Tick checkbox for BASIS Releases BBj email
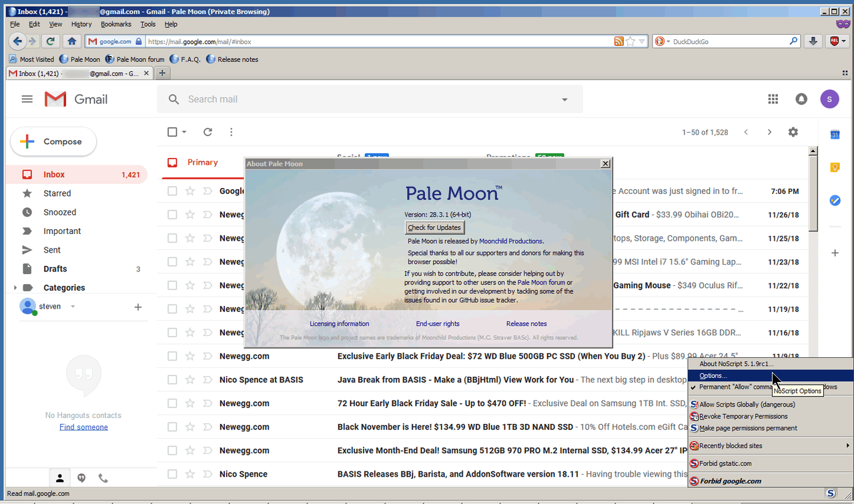 (x=172, y=474)
